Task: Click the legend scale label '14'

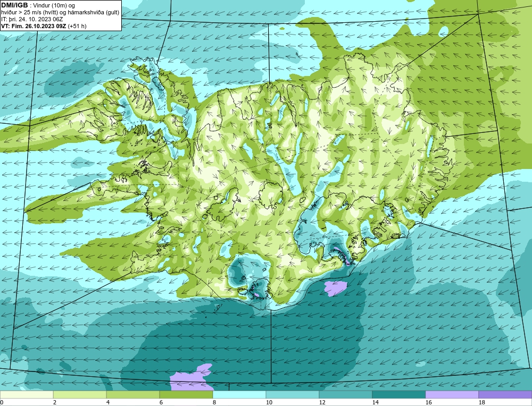Action: coord(375,402)
